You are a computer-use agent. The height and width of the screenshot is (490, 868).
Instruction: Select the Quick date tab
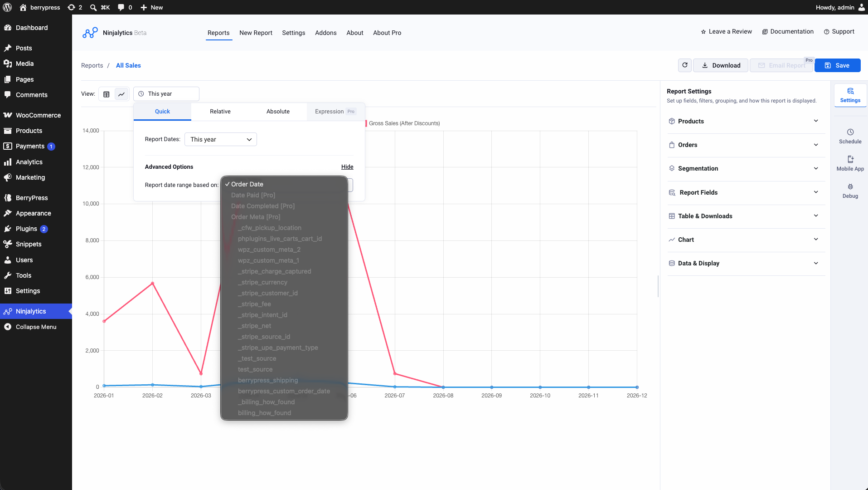162,112
